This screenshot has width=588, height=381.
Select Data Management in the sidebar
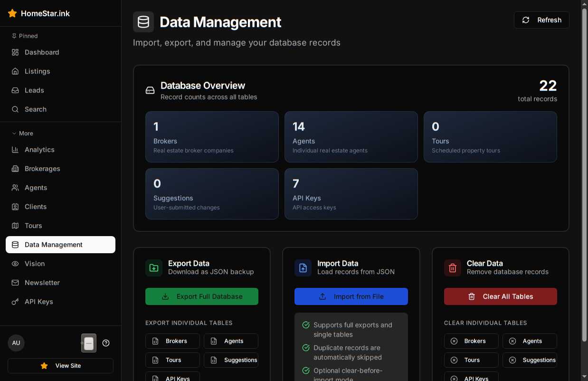(53, 245)
